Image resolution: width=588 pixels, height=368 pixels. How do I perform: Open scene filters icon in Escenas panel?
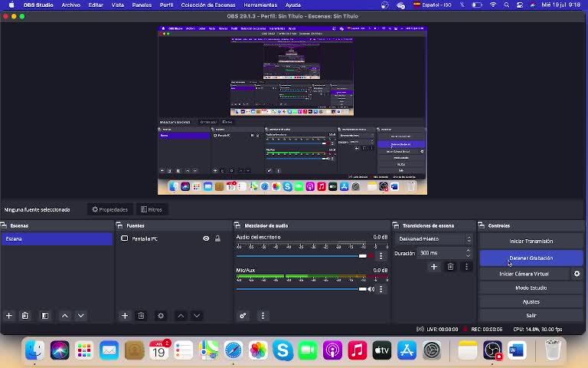45,316
